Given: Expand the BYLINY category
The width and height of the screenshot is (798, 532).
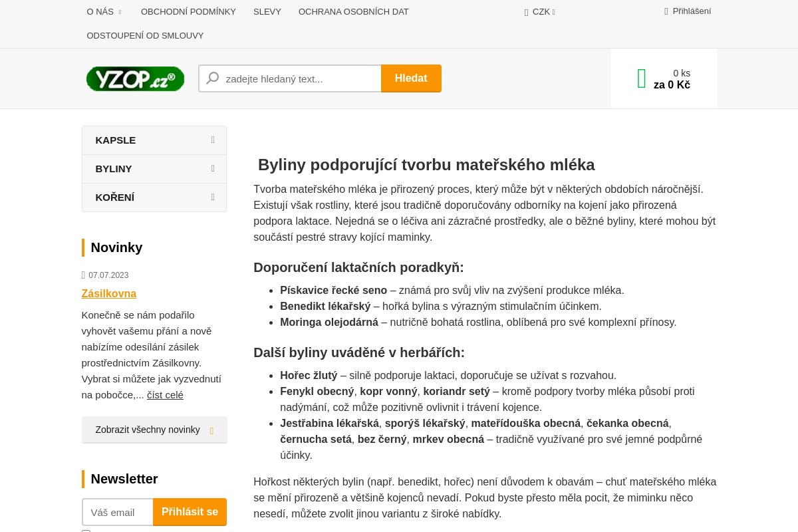Looking at the screenshot, I should point(154,168).
